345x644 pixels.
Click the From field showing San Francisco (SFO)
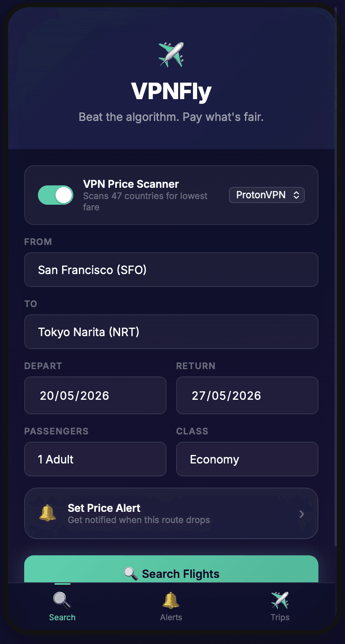click(x=171, y=270)
